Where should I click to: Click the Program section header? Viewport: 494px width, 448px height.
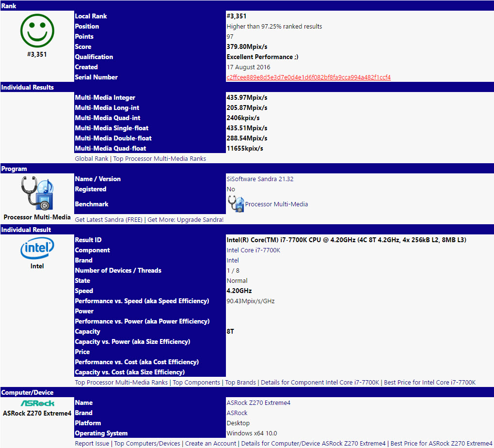pos(14,169)
